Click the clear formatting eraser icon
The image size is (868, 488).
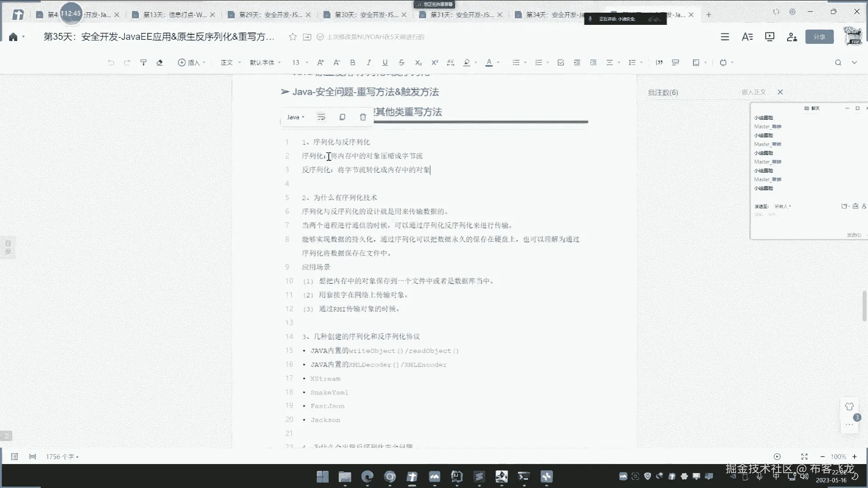160,63
